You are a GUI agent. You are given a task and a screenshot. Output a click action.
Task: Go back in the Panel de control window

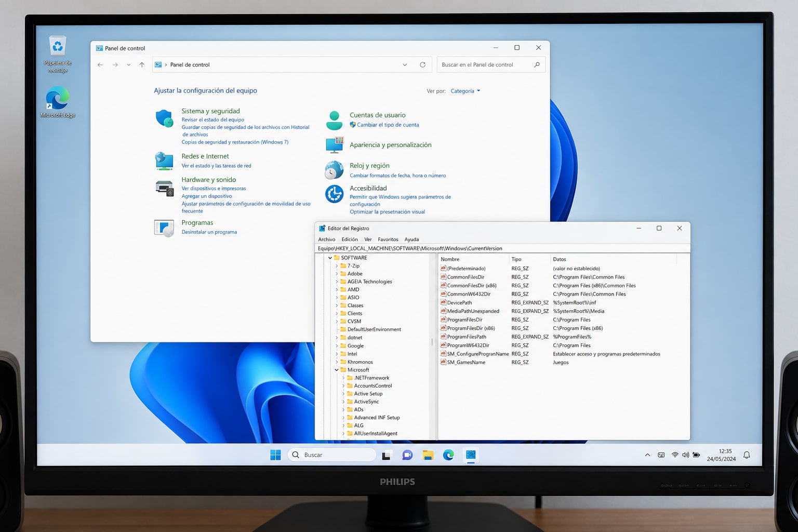[100, 65]
